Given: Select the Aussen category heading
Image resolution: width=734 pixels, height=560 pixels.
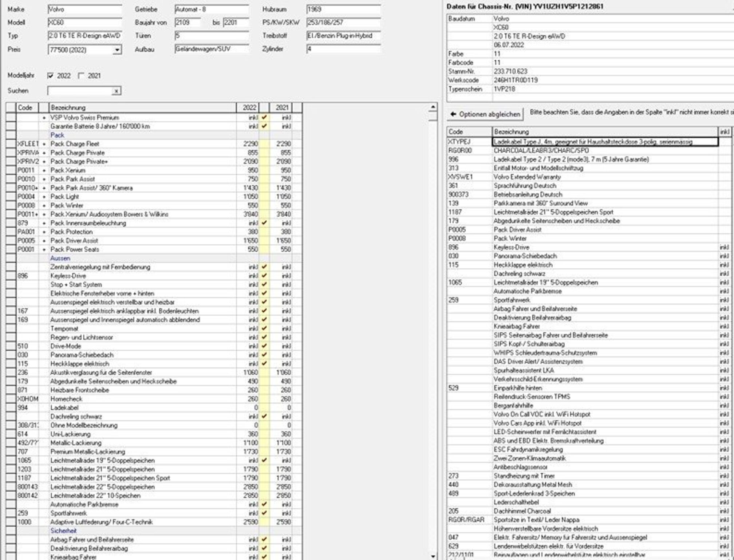Looking at the screenshot, I should [60, 258].
